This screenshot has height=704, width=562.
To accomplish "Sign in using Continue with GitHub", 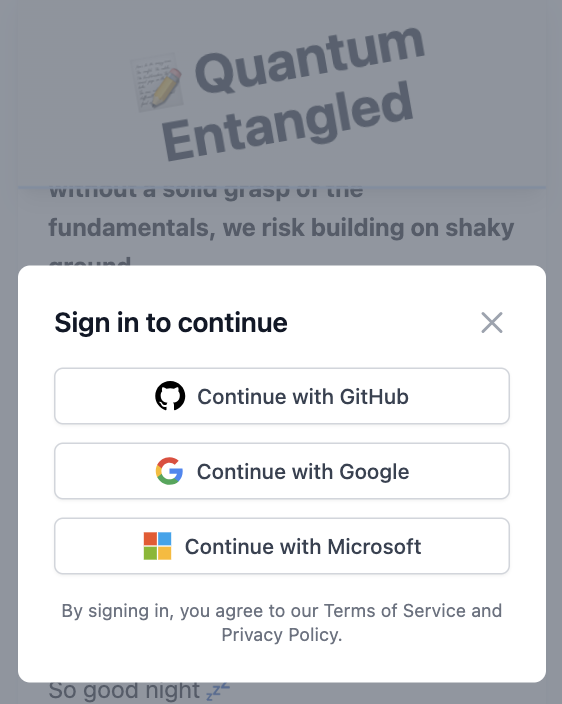I will click(x=282, y=396).
